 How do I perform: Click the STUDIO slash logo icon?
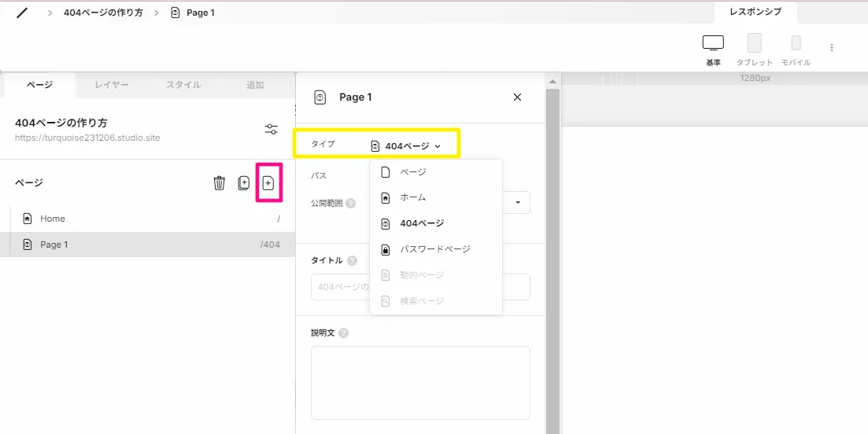click(21, 13)
